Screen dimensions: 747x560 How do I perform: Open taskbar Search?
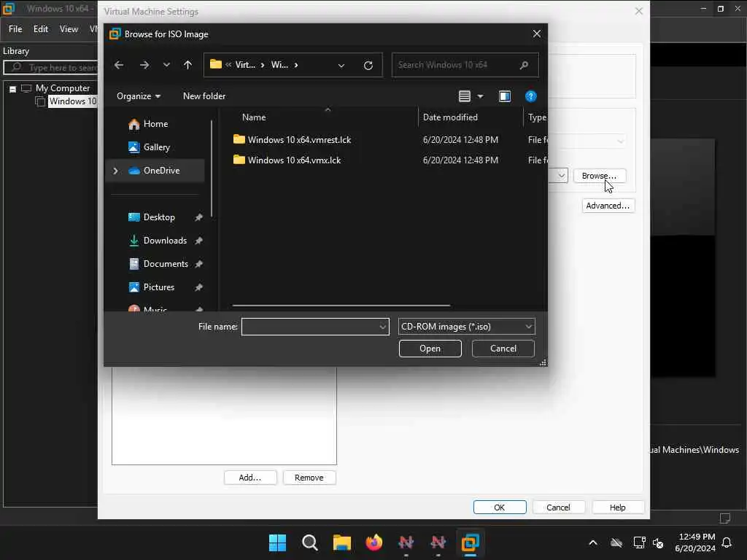click(x=309, y=542)
